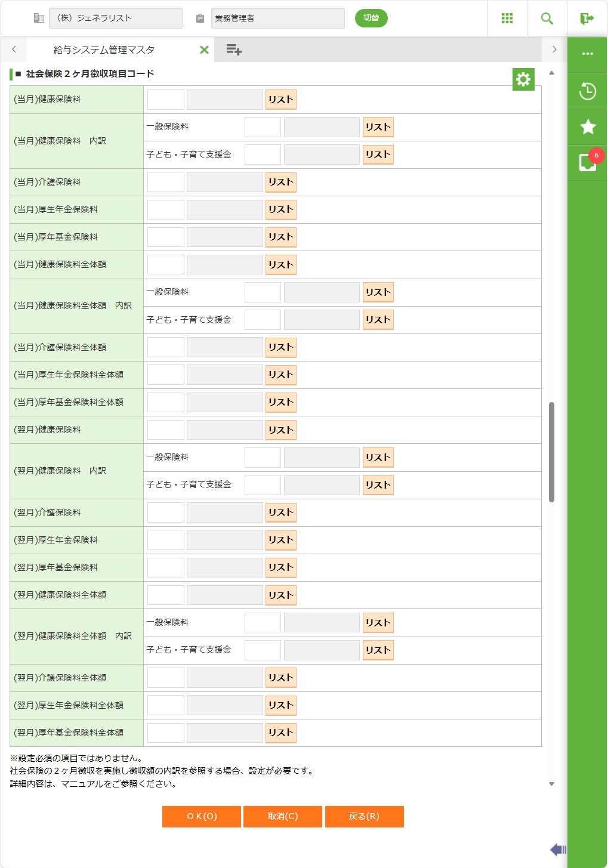This screenshot has width=608, height=868.
Task: Open favorites star icon in sidebar
Action: point(588,126)
